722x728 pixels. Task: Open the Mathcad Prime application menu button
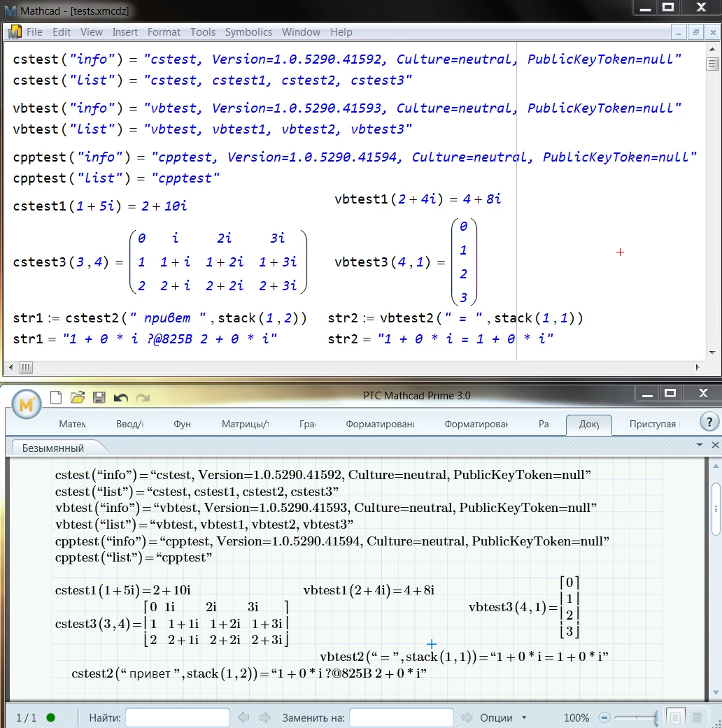[x=26, y=404]
